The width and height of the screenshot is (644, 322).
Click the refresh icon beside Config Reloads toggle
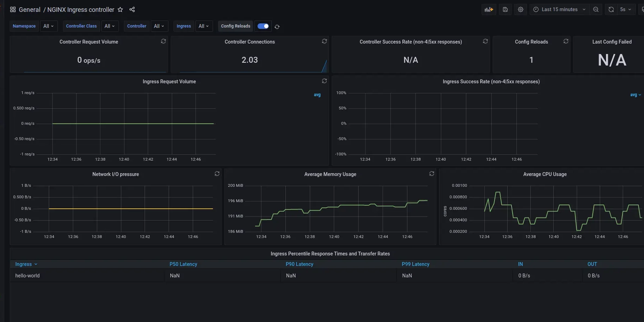(x=277, y=26)
